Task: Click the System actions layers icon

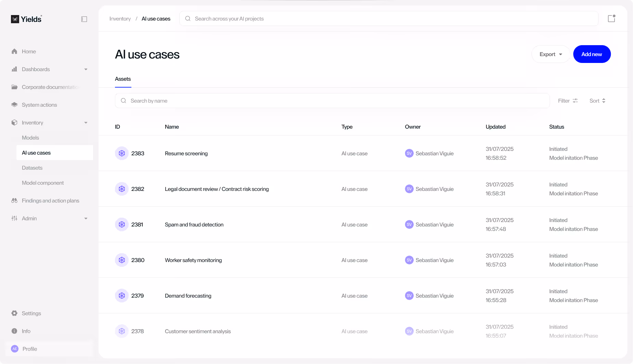Action: (14, 105)
